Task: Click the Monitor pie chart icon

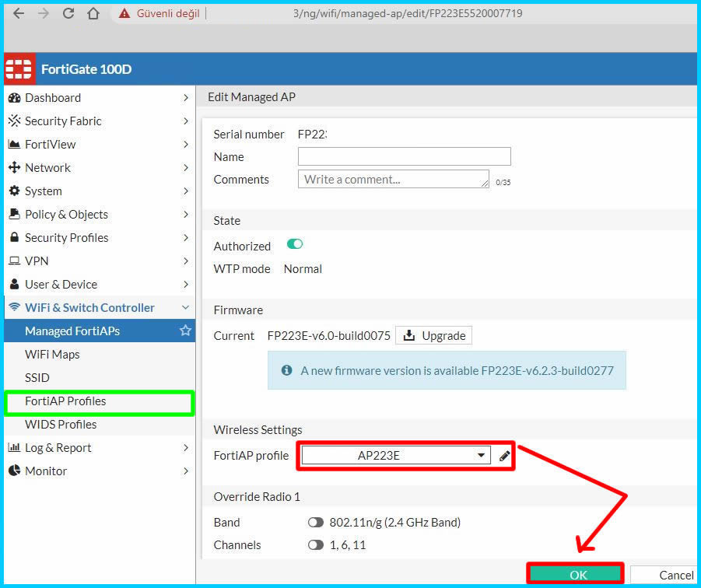Action: click(x=14, y=471)
